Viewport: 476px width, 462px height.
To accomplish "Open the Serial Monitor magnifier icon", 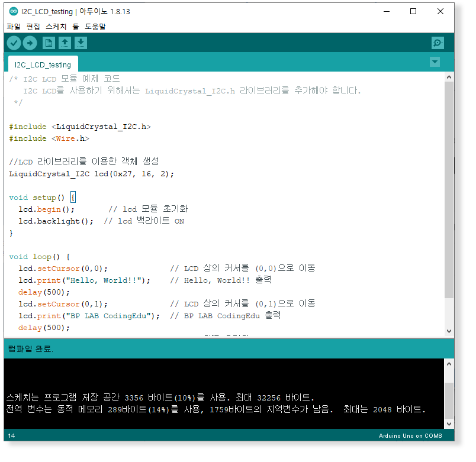I will [x=438, y=43].
